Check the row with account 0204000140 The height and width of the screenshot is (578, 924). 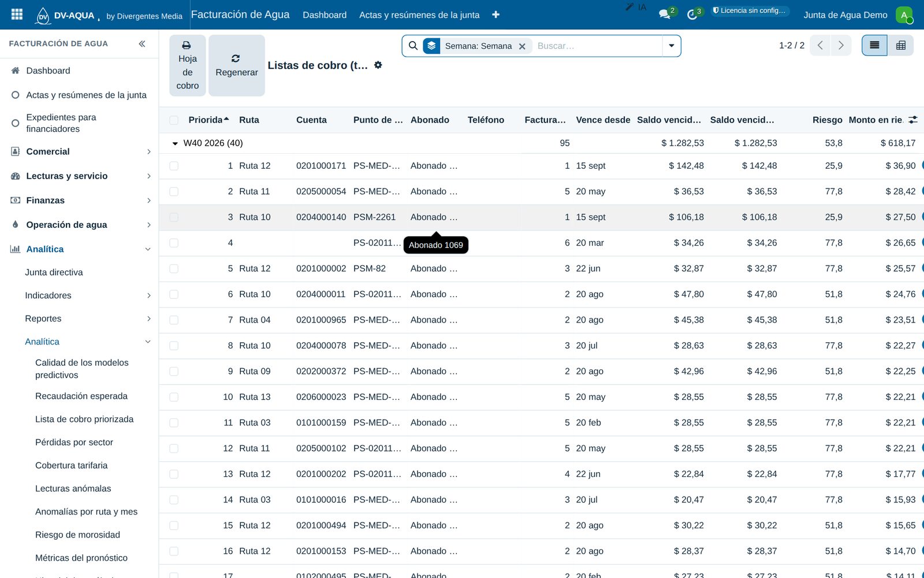click(174, 217)
